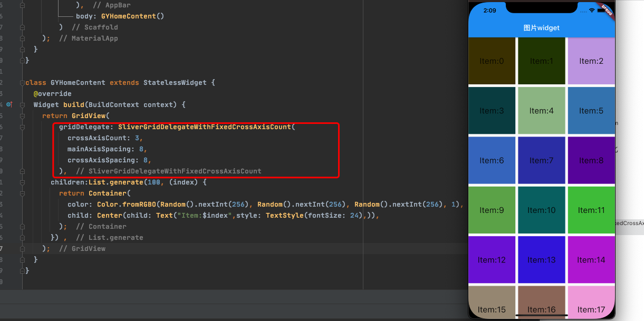Screen dimensions: 644x321
Task: Click the override gutter icon beside Widget build
Action: (x=9, y=105)
